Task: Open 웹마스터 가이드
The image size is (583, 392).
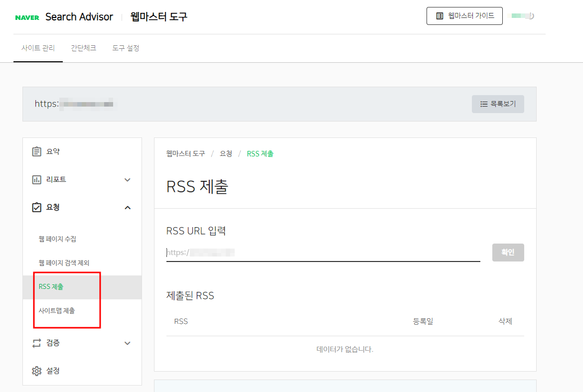Action: (x=464, y=15)
